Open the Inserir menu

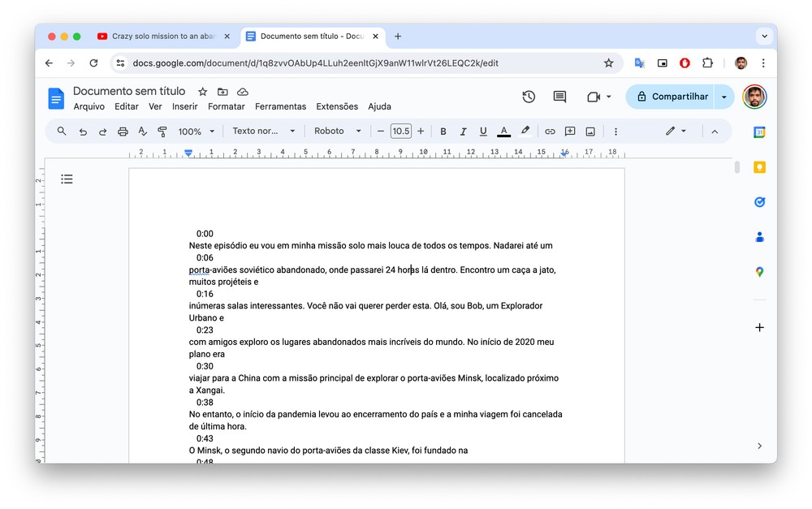point(184,106)
